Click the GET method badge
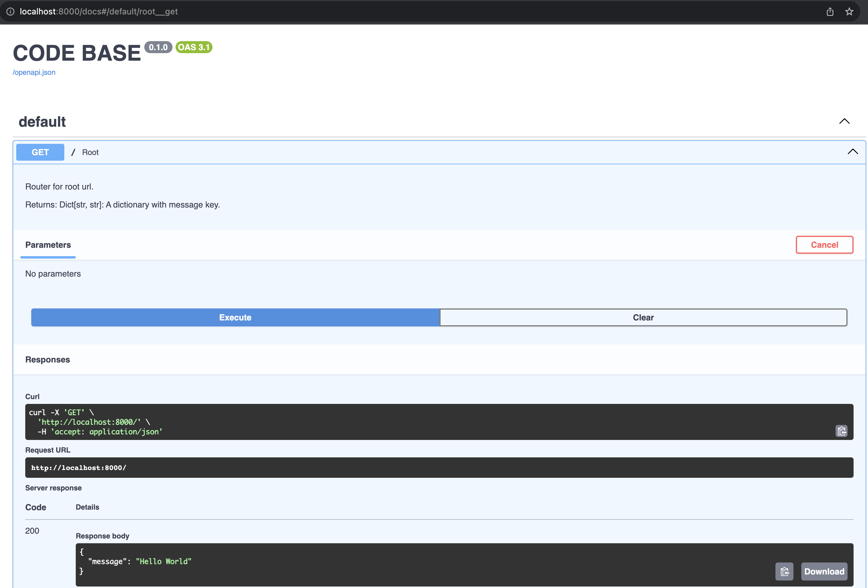The image size is (868, 588). coord(40,152)
